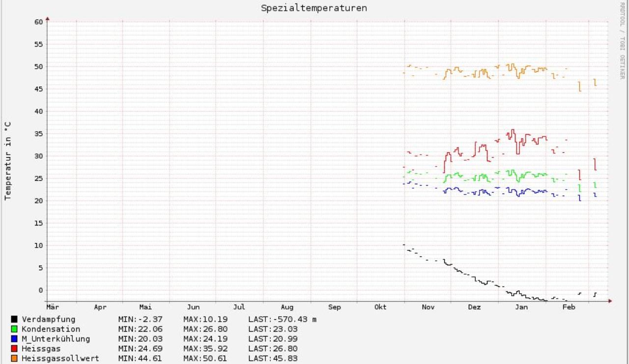Click the LAST:26.80 value

(272, 349)
